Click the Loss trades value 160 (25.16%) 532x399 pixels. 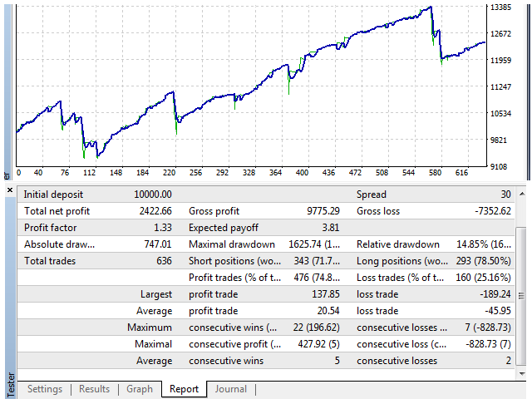[x=483, y=278]
